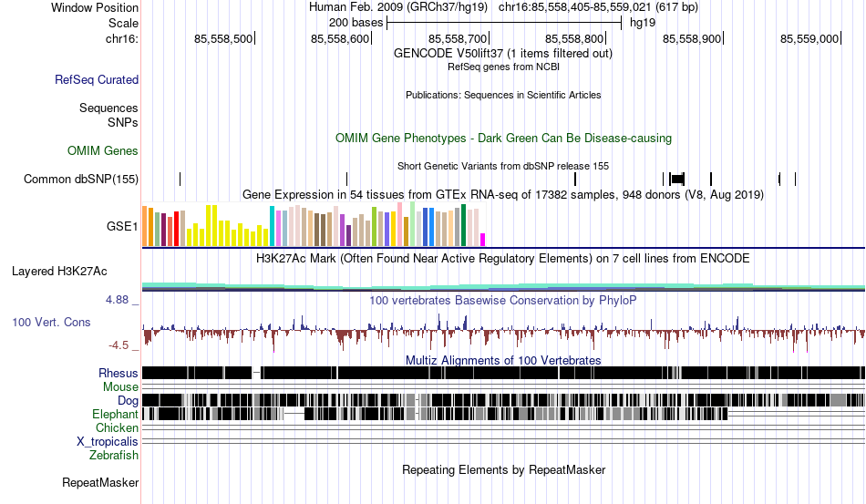Click Repeating Elements by RepeatMasker title
This screenshot has height=504, width=866.
pos(503,469)
